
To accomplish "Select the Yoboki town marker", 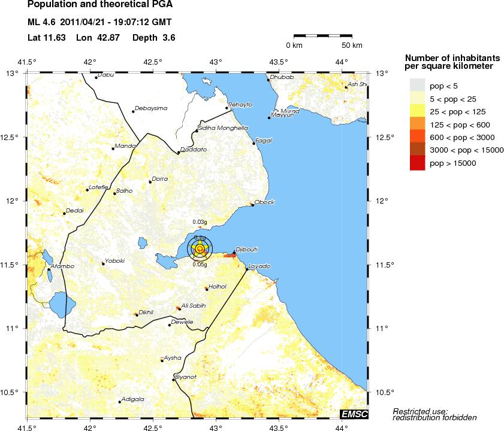I will coord(103,263).
